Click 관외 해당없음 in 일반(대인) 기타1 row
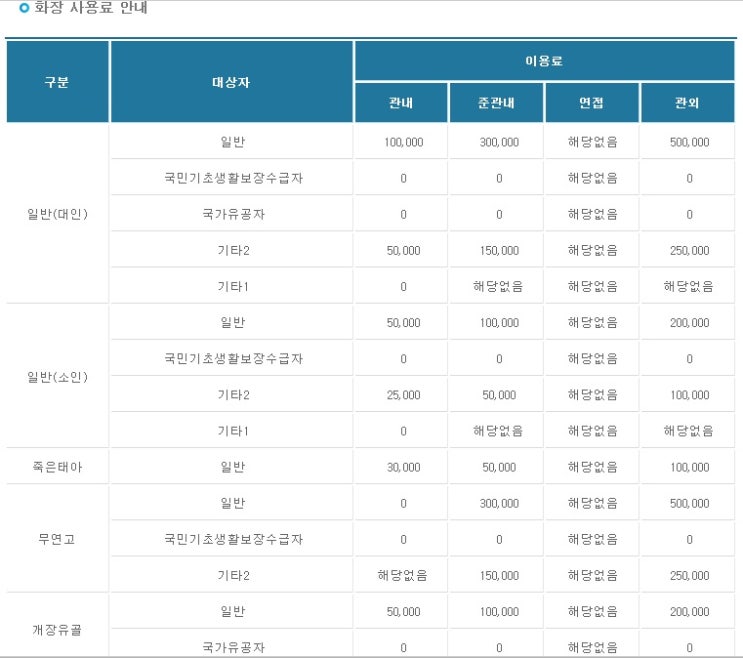Screen dimensions: 743x658 (689, 286)
